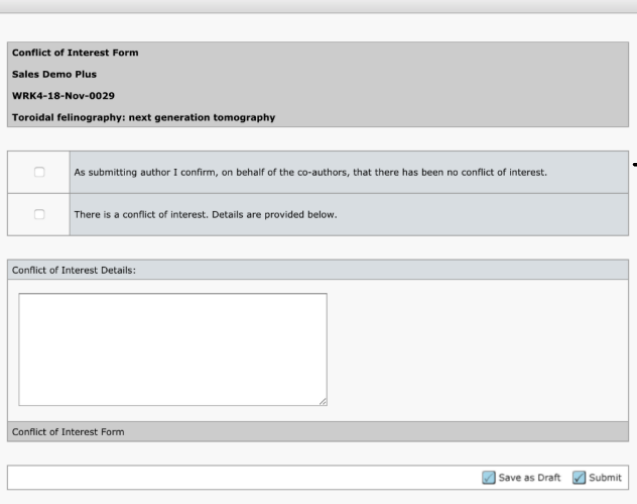Click the 'As submitting author I confirm' statement
The width and height of the screenshot is (637, 504).
coord(310,172)
